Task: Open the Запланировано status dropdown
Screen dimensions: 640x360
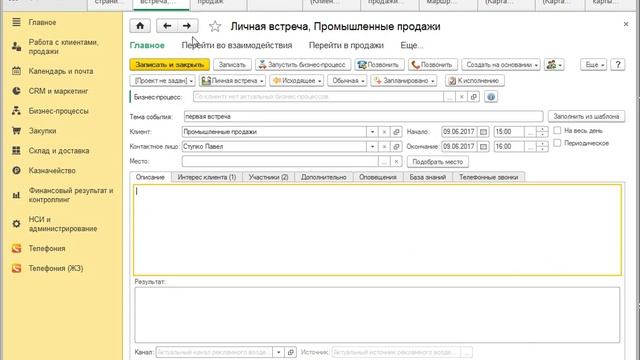Action: (x=404, y=81)
